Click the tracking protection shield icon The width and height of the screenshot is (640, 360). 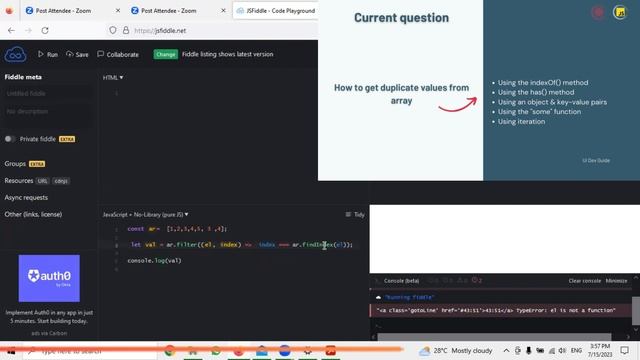pos(113,30)
